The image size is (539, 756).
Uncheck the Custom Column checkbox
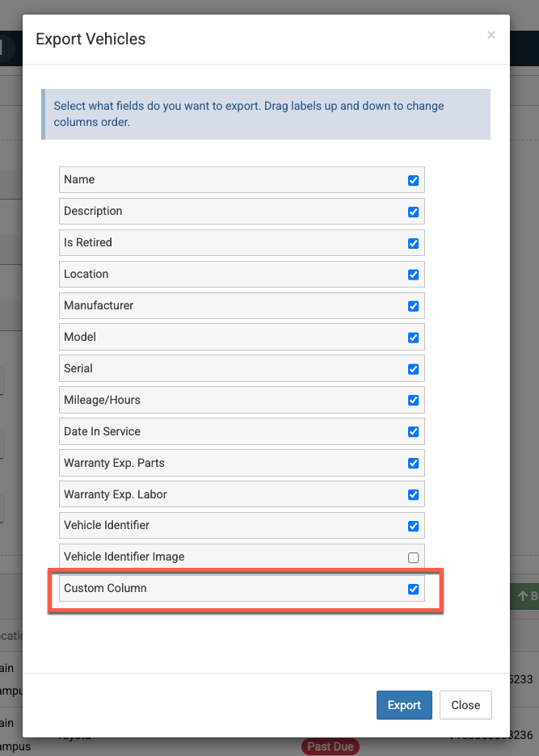(x=413, y=589)
